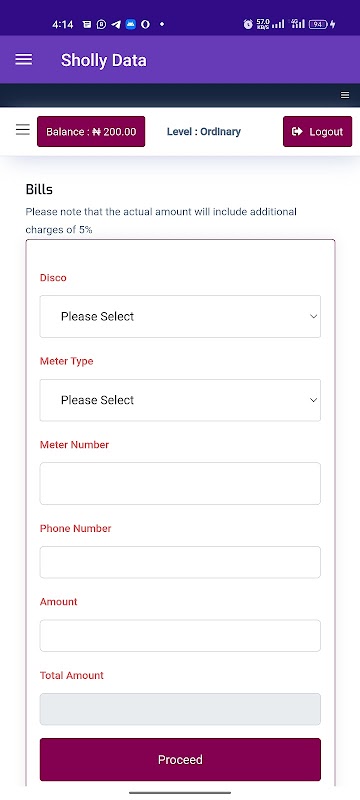Click the Balance ₦ 200.00 button
The width and height of the screenshot is (360, 800).
[x=91, y=132]
